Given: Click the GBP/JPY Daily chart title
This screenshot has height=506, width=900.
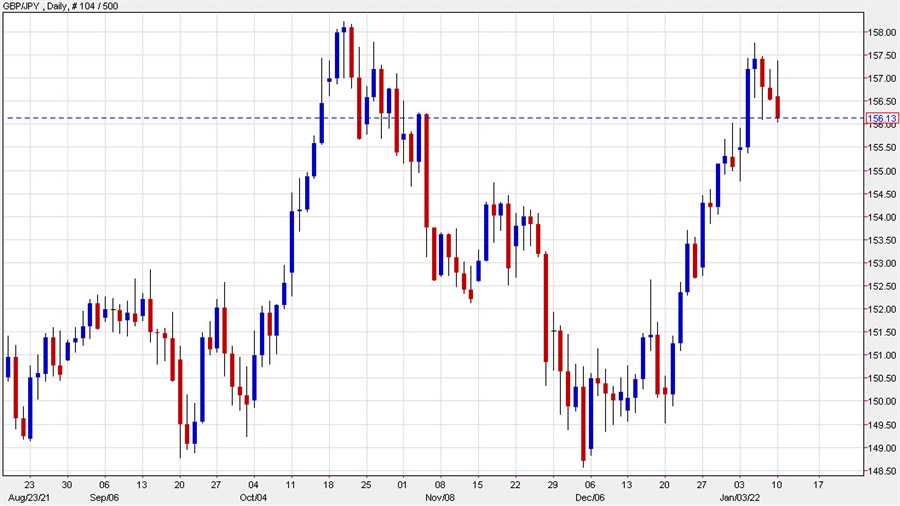Looking at the screenshot, I should (61, 5).
